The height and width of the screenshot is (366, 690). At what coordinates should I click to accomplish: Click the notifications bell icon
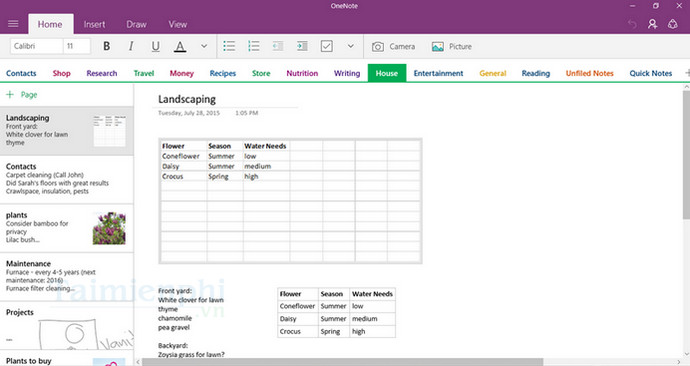coord(672,24)
